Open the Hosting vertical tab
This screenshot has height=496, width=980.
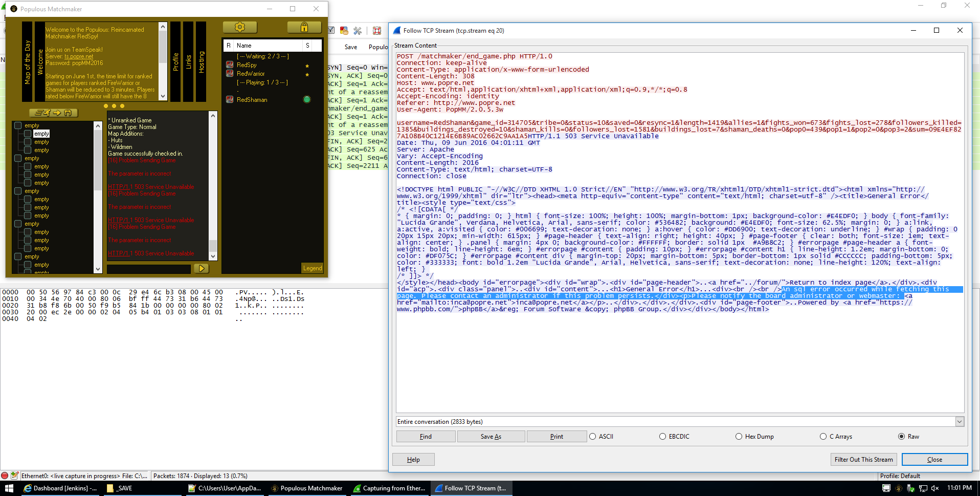tap(201, 61)
